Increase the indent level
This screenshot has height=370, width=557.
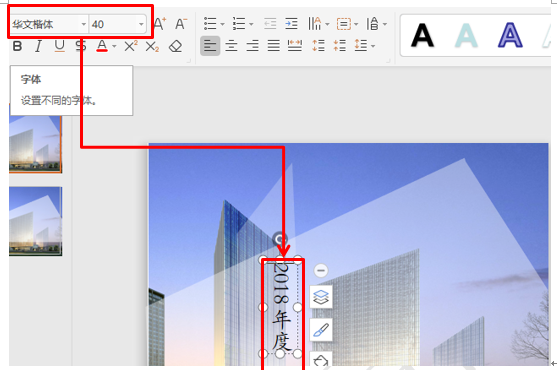coord(291,24)
